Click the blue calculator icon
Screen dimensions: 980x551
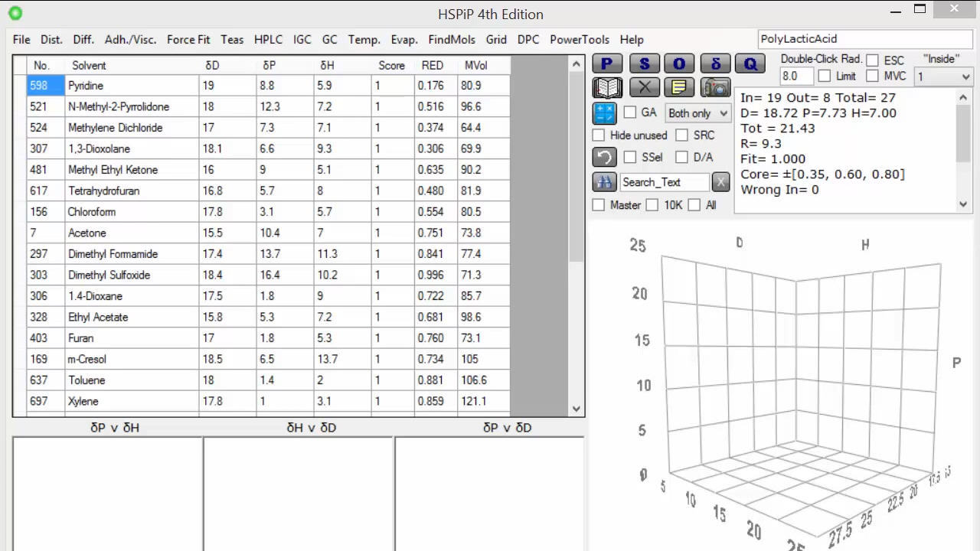click(604, 112)
